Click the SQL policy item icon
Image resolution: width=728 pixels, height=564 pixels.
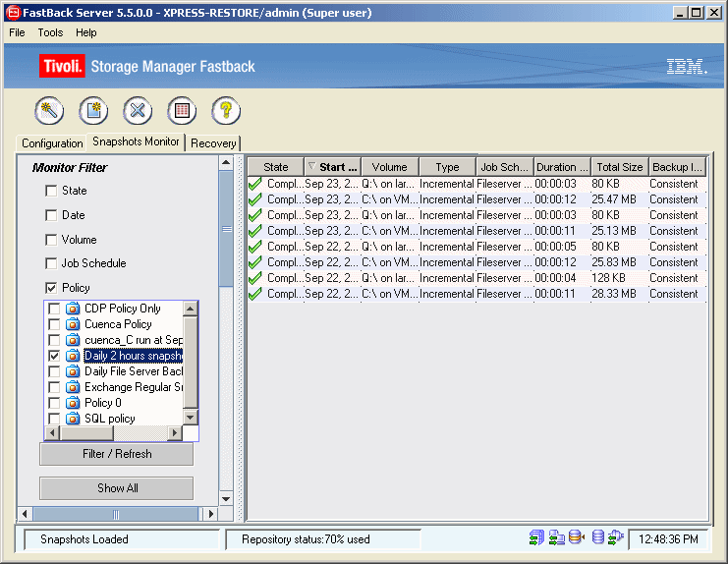click(x=73, y=419)
